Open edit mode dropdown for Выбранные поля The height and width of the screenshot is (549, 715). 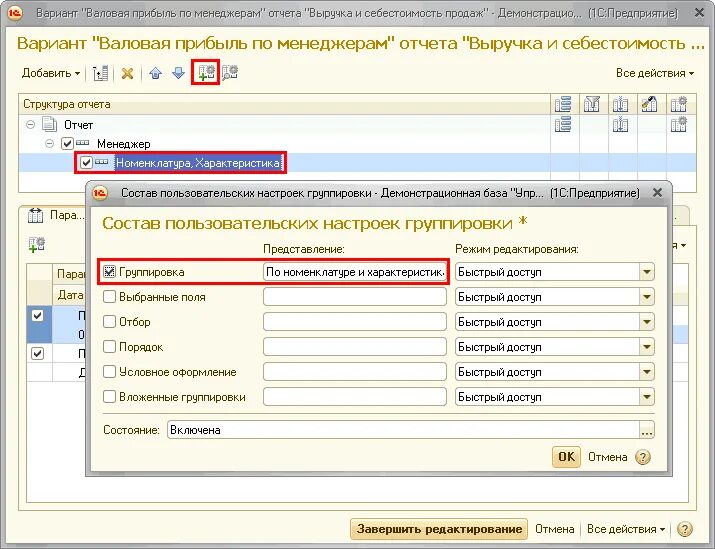pyautogui.click(x=647, y=297)
